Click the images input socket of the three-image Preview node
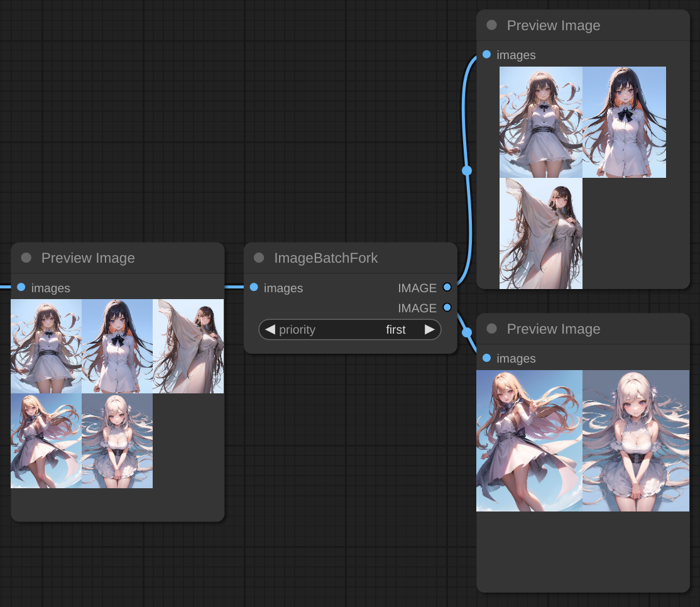Image resolution: width=700 pixels, height=607 pixels. (x=486, y=55)
